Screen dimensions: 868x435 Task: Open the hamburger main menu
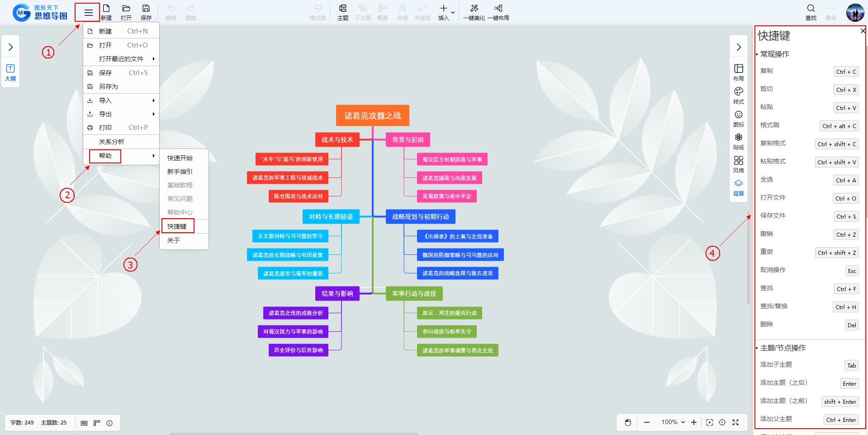88,13
